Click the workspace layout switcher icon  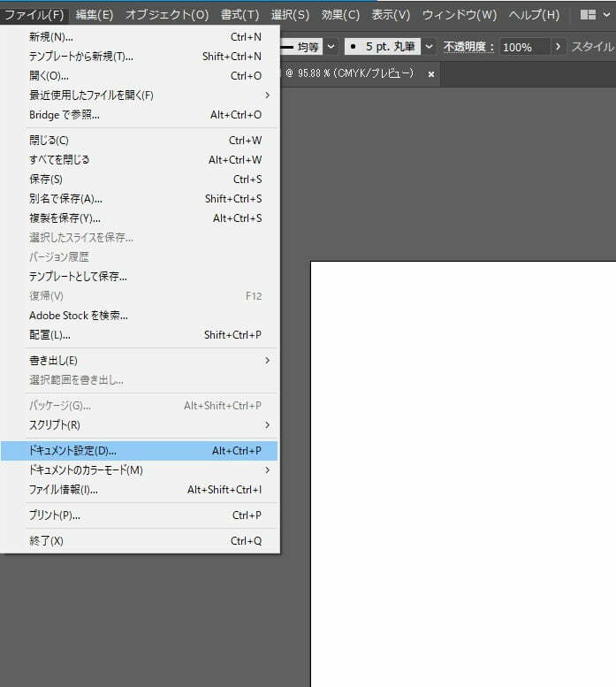pyautogui.click(x=588, y=15)
